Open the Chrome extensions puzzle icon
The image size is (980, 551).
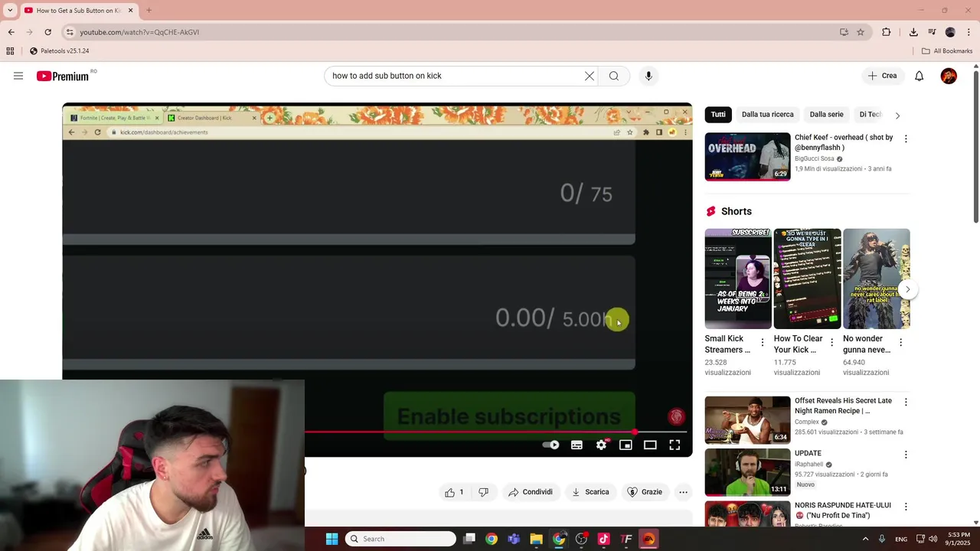point(887,32)
